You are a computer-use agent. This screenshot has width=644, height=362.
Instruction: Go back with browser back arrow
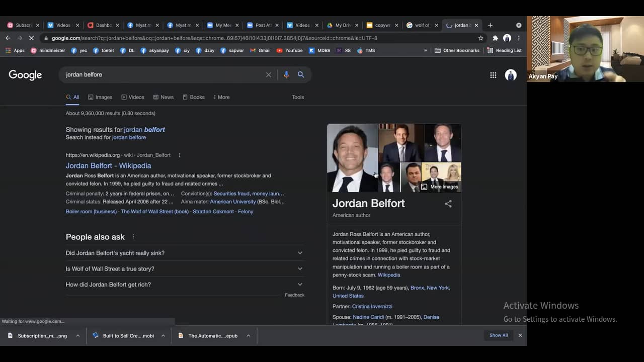pos(8,38)
